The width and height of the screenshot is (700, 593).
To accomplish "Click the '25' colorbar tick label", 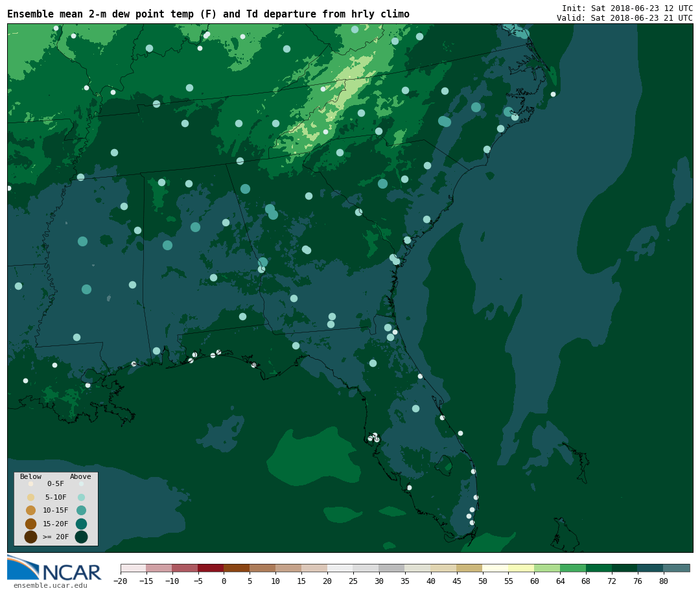I will point(353,581).
